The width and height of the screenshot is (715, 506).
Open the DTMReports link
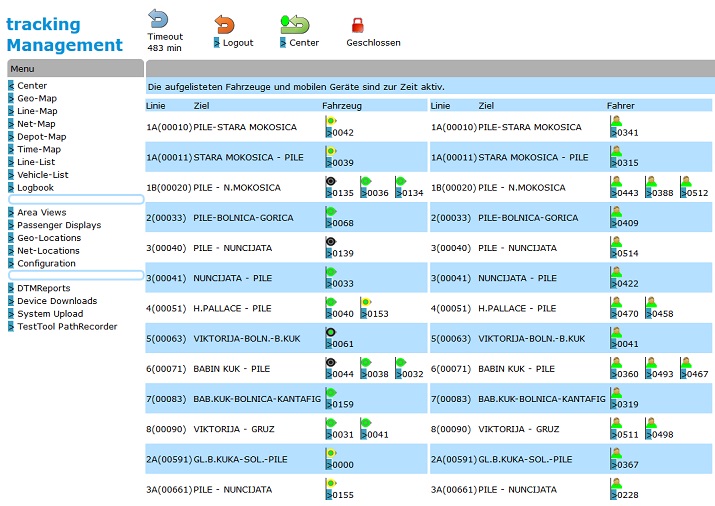click(x=44, y=288)
